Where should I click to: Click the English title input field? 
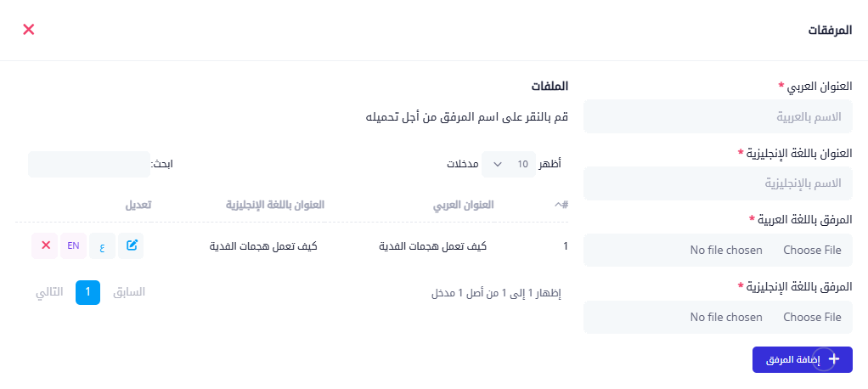pos(718,183)
